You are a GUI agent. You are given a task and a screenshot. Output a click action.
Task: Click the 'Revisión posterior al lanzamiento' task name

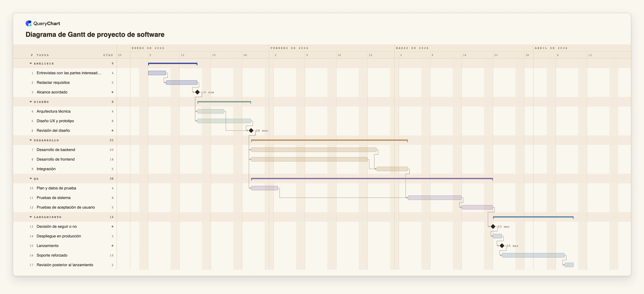pos(65,265)
